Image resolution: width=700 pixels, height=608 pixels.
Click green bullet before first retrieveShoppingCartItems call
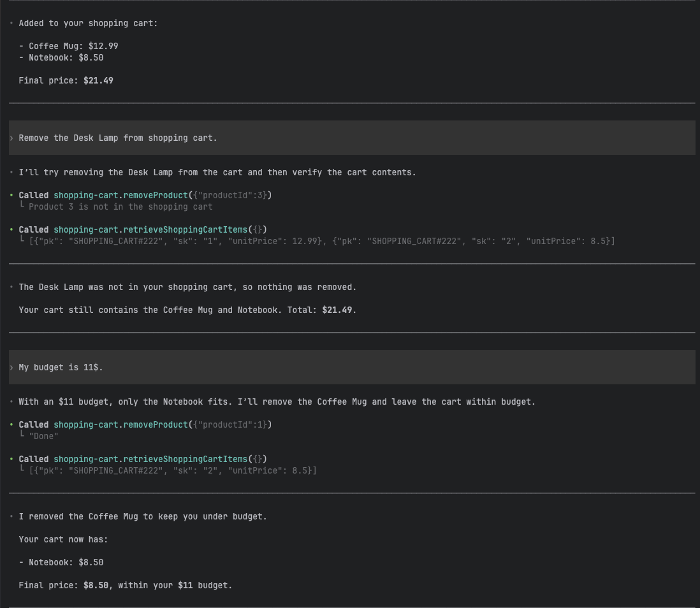[11, 230]
